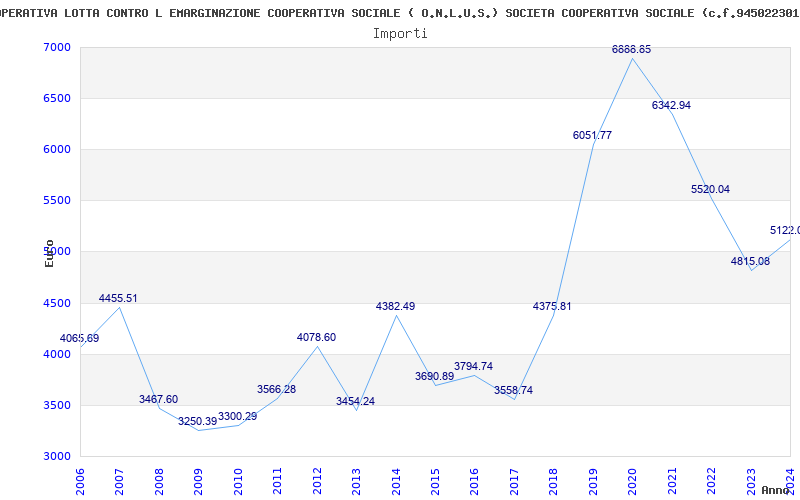The height and width of the screenshot is (500, 800).
Task: Select the 4815.08 data label
Action: tap(750, 262)
